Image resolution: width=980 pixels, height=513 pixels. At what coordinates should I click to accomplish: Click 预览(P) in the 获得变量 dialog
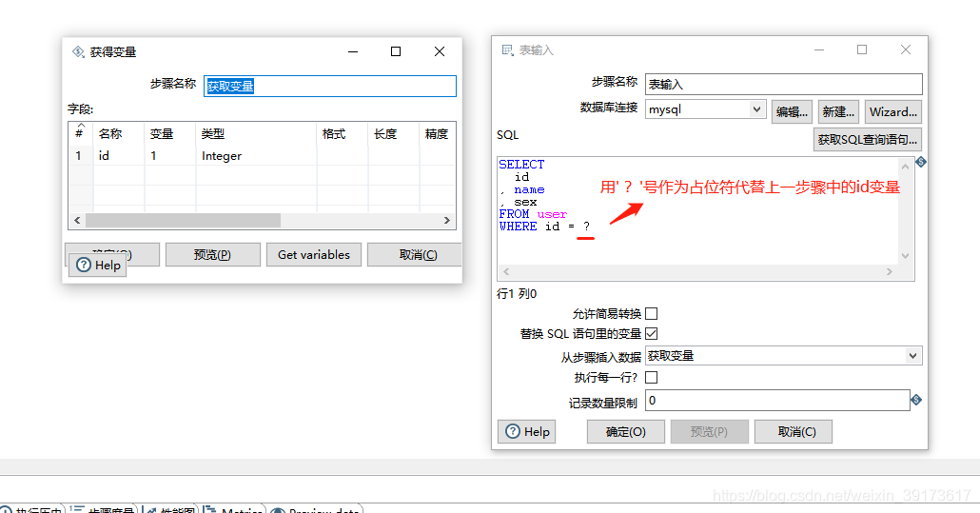click(212, 255)
